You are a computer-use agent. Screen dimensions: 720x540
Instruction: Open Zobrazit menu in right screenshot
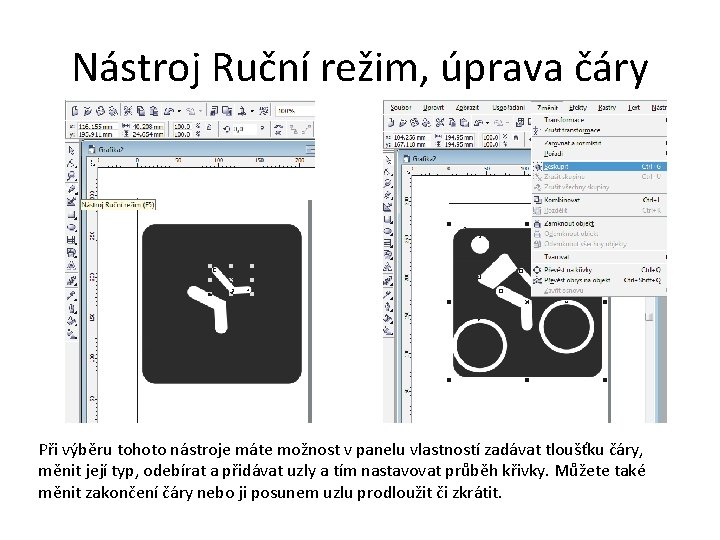467,107
